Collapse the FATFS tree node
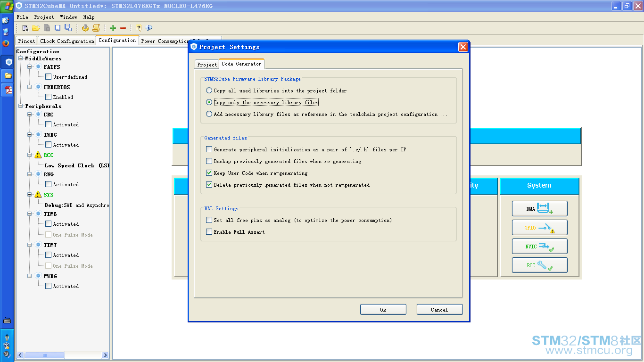 30,66
